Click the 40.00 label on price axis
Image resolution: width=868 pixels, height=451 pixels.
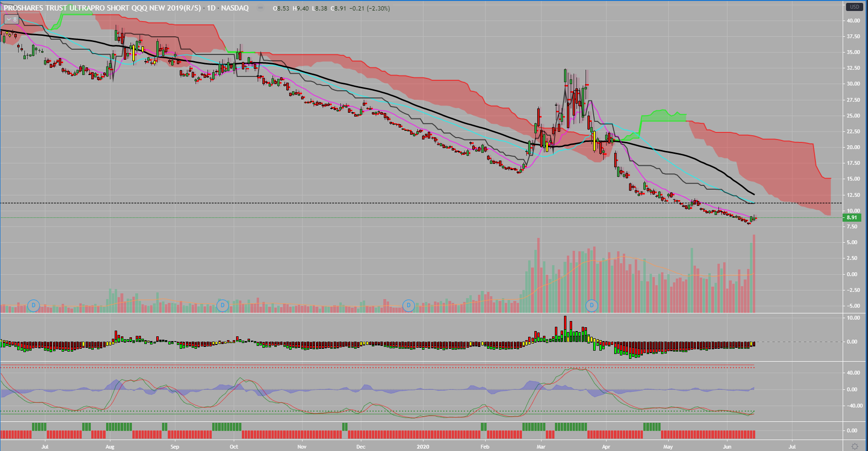pyautogui.click(x=853, y=21)
